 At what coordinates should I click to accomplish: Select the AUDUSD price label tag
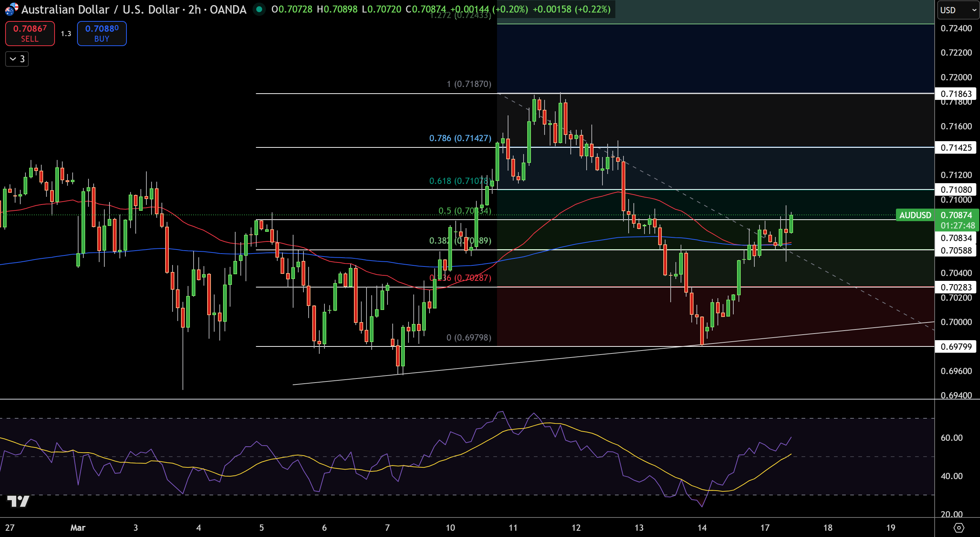coord(915,215)
